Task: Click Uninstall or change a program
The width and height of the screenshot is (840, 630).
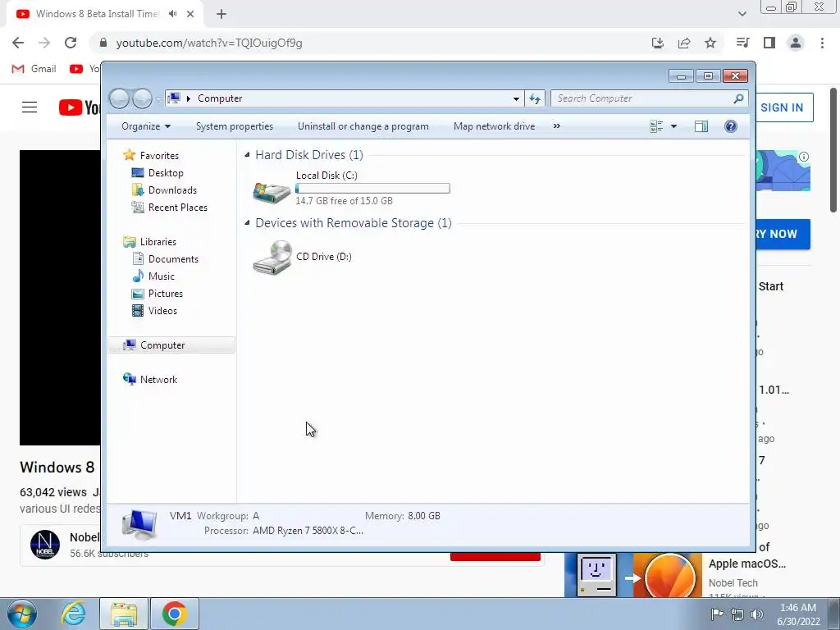Action: pyautogui.click(x=363, y=126)
